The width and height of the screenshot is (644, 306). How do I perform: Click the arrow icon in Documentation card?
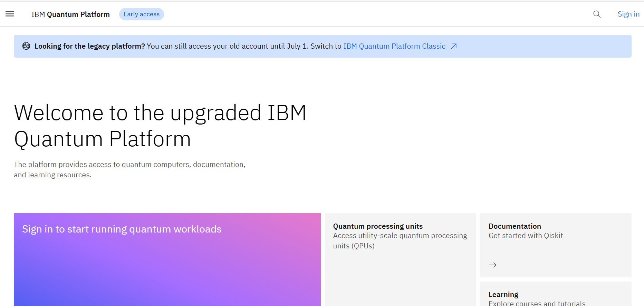[493, 265]
